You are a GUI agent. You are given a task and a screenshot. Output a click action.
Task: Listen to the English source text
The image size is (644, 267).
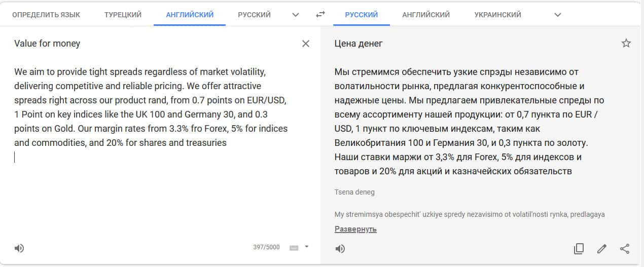tap(19, 248)
